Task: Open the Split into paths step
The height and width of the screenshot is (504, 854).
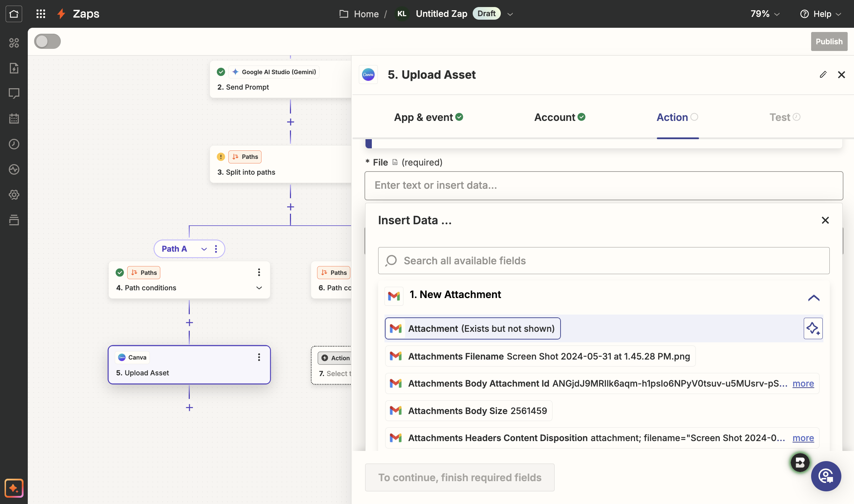Action: [280, 164]
